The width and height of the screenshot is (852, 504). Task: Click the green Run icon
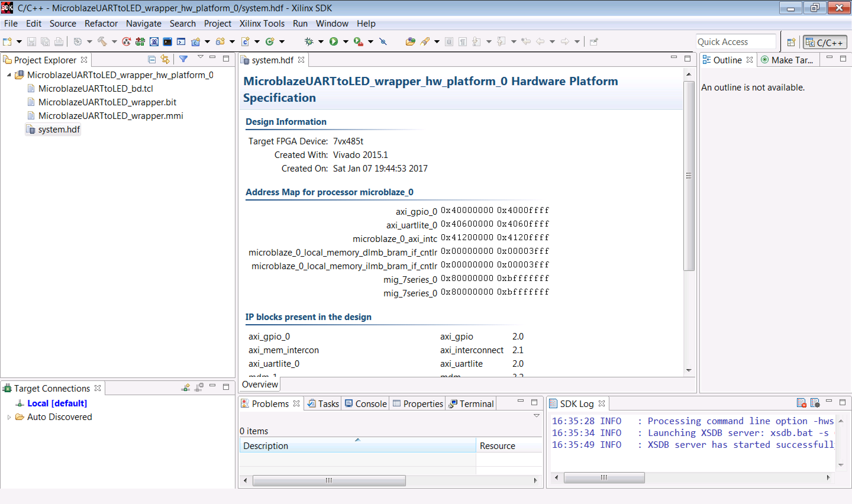click(333, 42)
